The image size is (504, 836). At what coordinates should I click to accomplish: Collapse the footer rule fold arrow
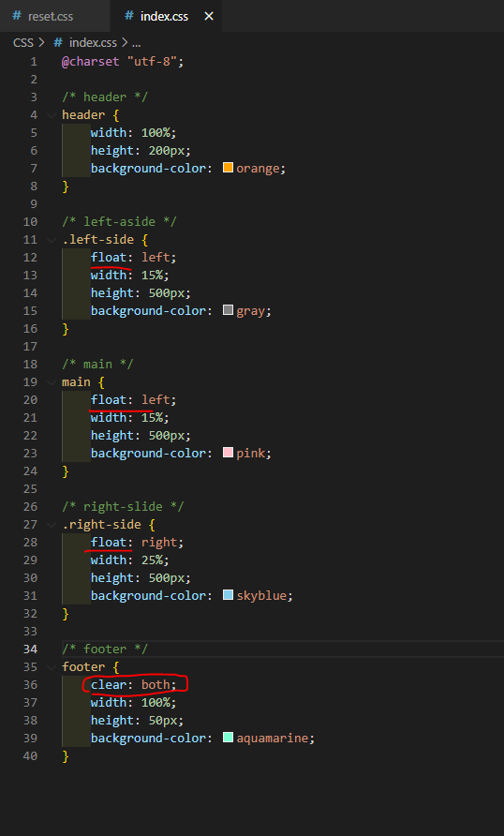click(52, 666)
